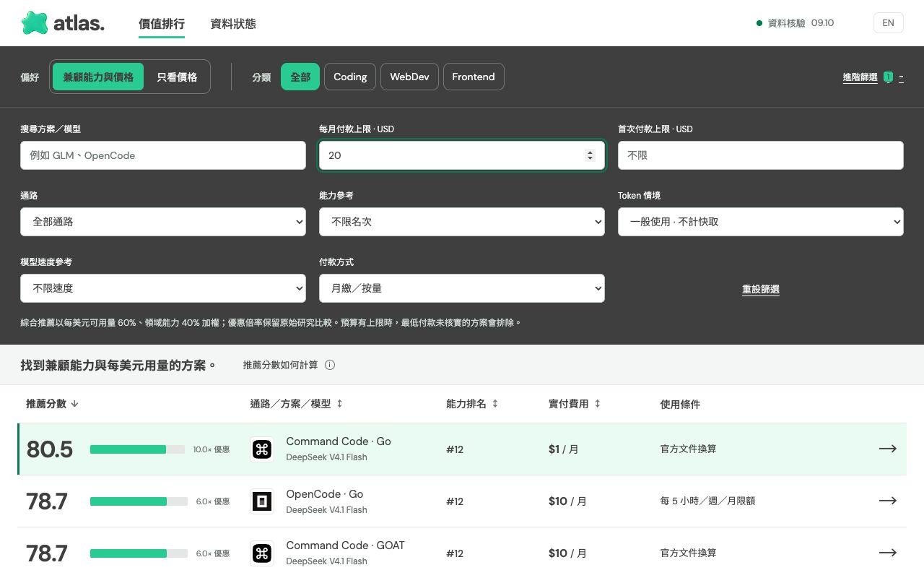Focus the 搜尋方案／模型 search field
This screenshot has height=578, width=924.
tap(163, 155)
